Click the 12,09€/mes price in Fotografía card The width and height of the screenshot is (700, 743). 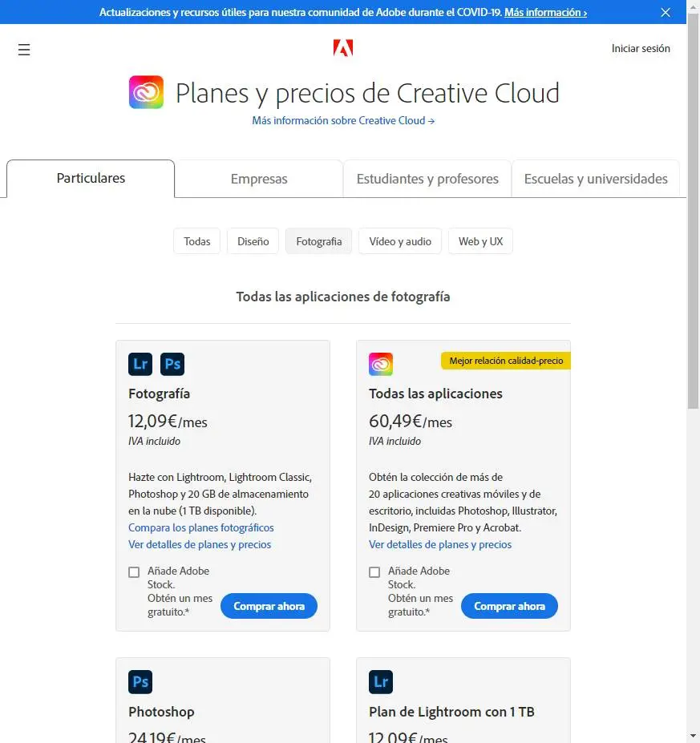pyautogui.click(x=168, y=421)
